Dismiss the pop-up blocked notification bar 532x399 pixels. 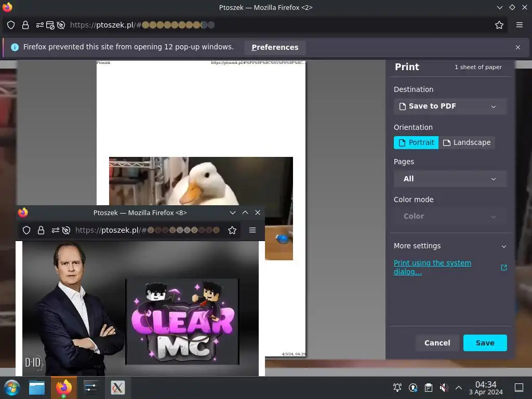tap(518, 47)
